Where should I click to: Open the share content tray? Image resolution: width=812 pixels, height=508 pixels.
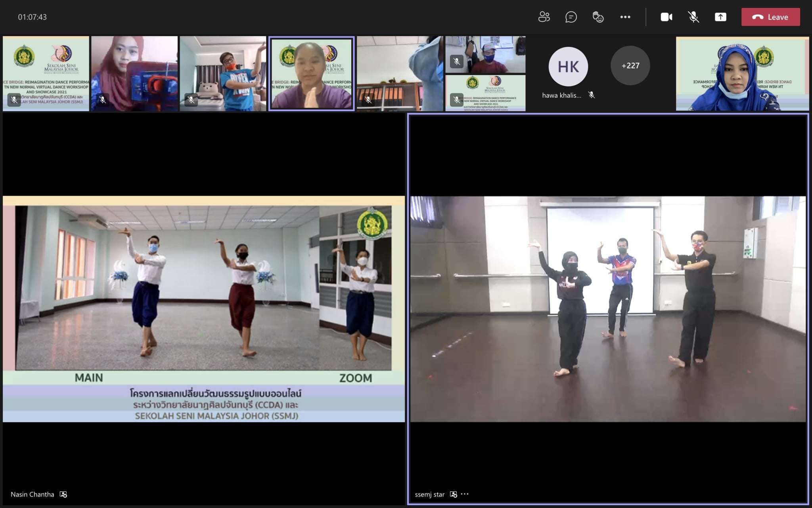(720, 17)
